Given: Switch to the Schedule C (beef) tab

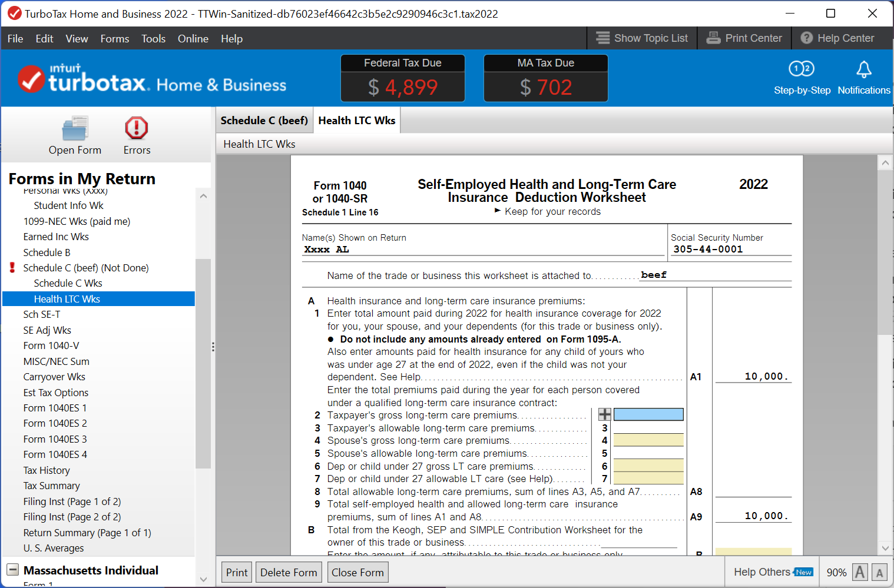Looking at the screenshot, I should click(264, 121).
